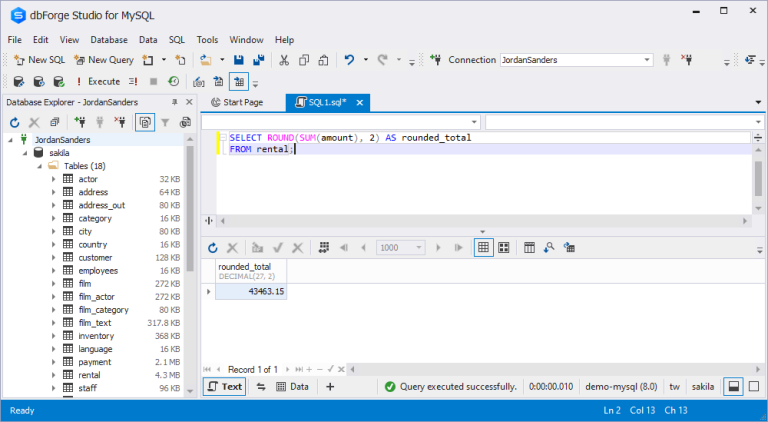Expand the actor table node
The image size is (768, 422).
pyautogui.click(x=54, y=179)
